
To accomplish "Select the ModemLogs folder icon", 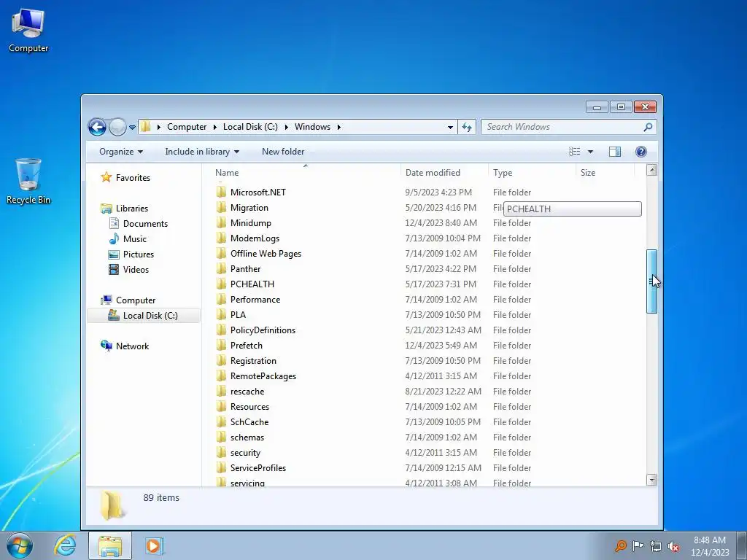I will tap(221, 238).
